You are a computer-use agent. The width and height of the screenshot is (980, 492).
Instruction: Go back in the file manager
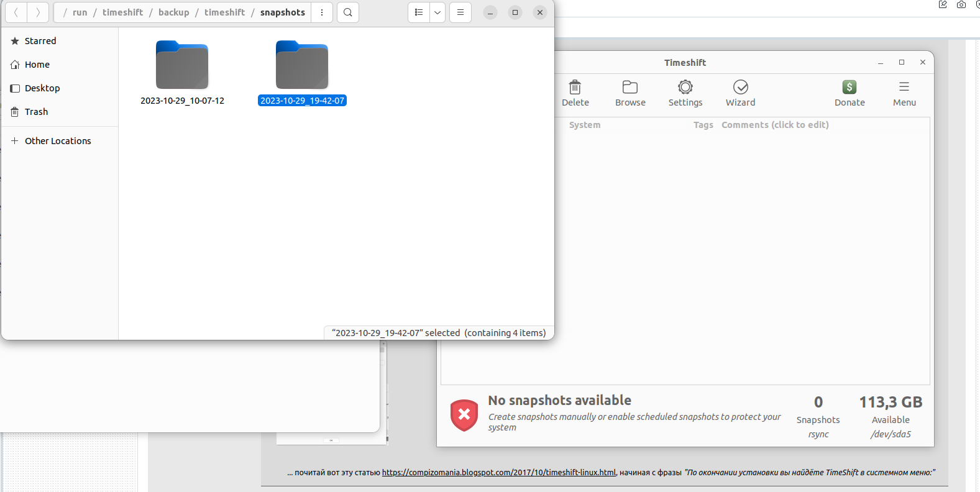point(16,12)
